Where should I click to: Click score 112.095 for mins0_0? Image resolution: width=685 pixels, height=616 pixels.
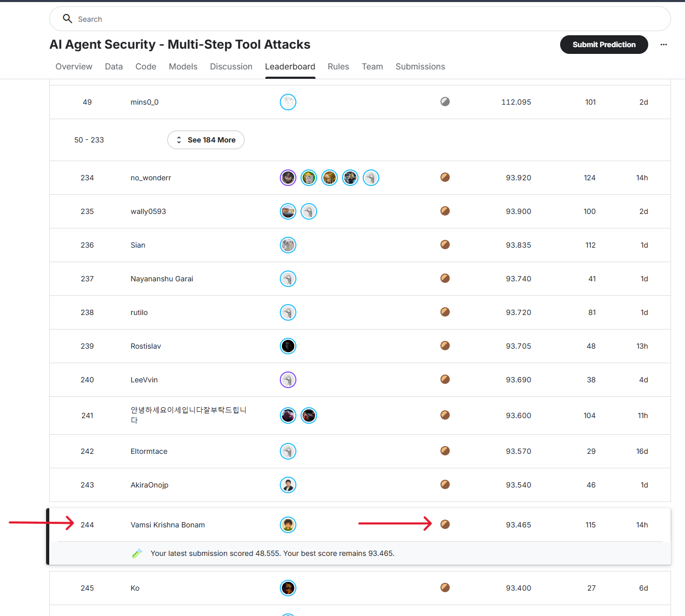pos(516,102)
